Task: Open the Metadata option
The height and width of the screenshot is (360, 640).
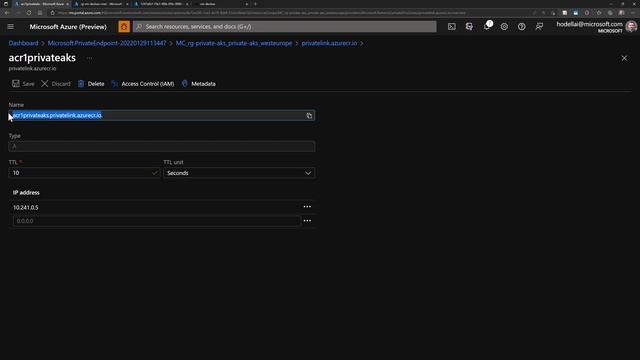Action: pos(198,84)
